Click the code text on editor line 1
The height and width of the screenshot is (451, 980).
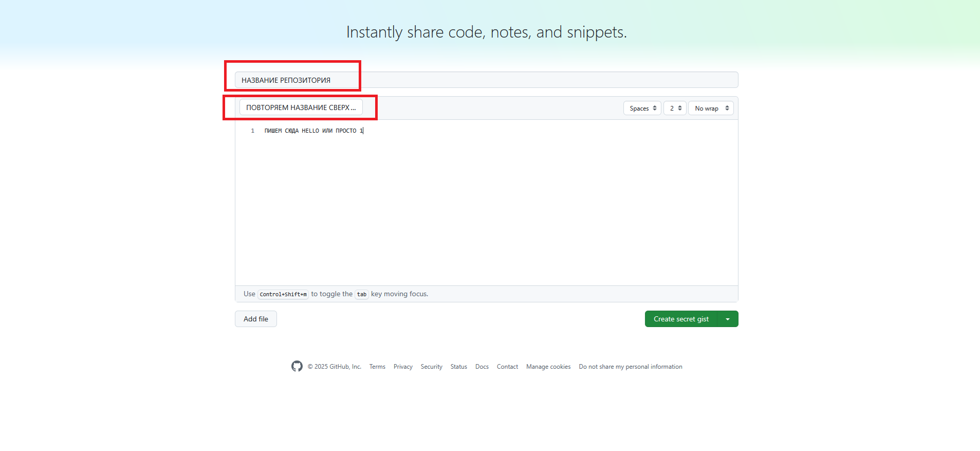(313, 131)
